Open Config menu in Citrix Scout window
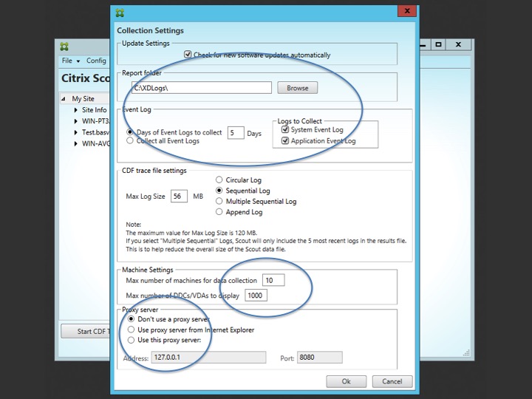 click(96, 61)
